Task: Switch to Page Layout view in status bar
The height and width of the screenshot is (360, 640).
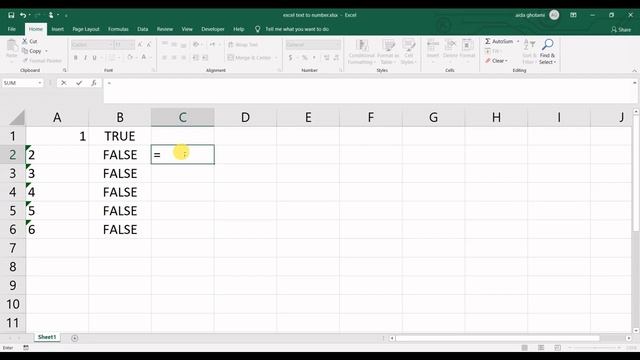Action: 541,347
